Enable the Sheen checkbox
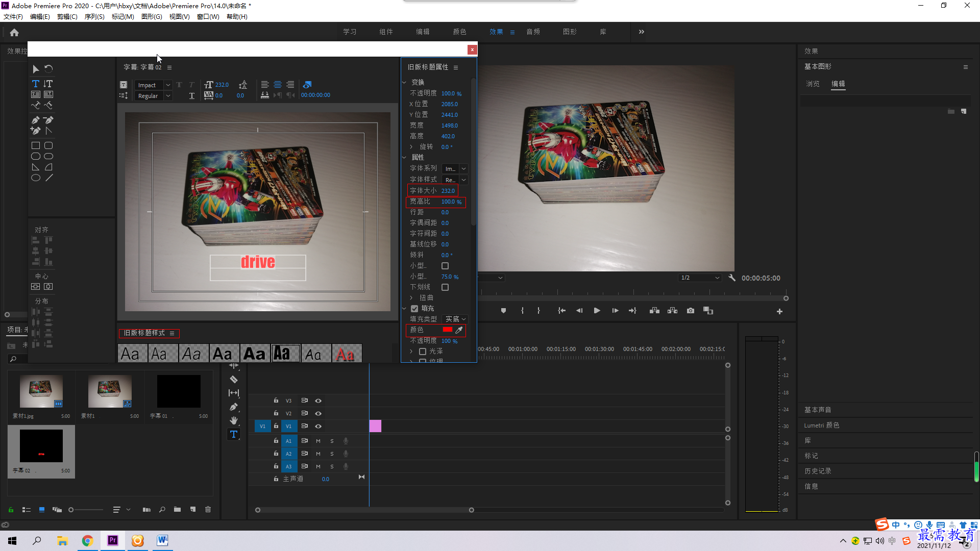Viewport: 980px width, 551px height. (x=423, y=352)
